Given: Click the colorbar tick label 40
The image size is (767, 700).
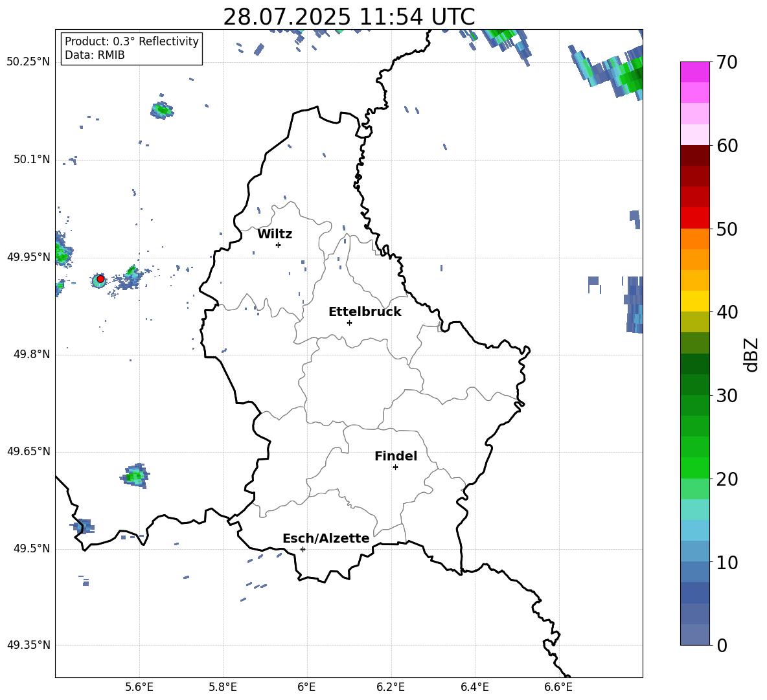Looking at the screenshot, I should pos(727,312).
